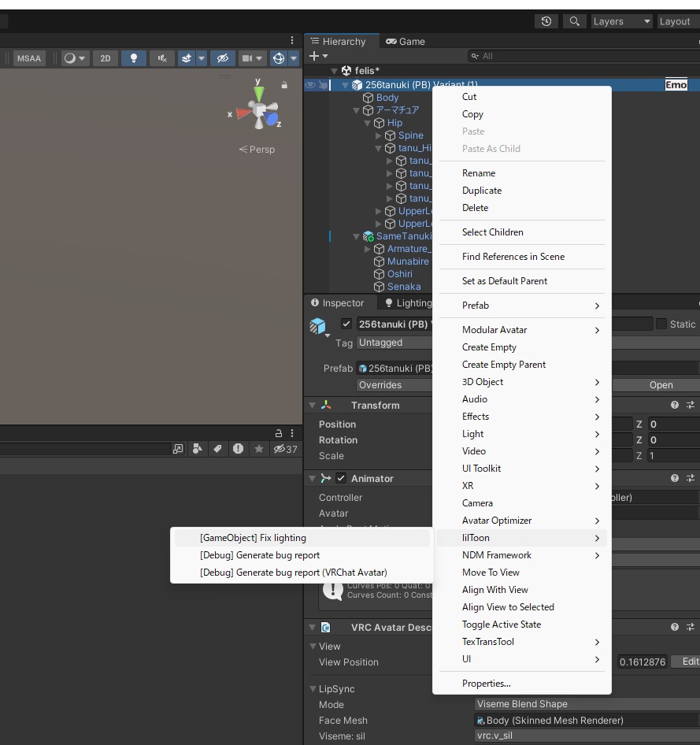Toggle the Static checkbox

click(661, 324)
